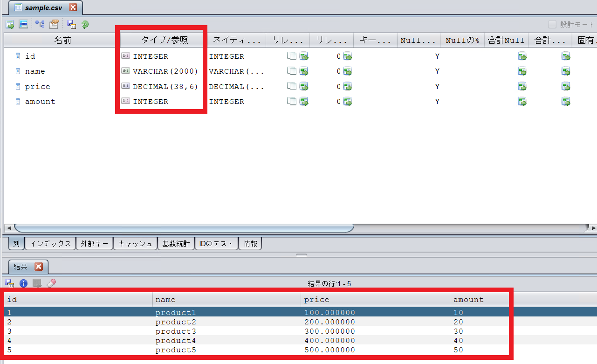
Task: Click the green arrow icon beside id copy icon
Action: click(x=304, y=56)
